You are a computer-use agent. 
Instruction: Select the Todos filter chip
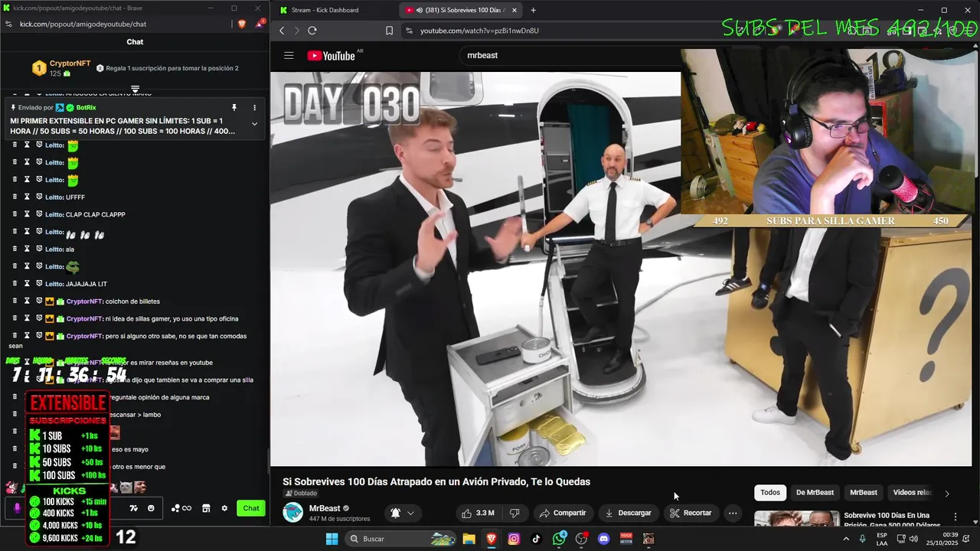click(770, 493)
